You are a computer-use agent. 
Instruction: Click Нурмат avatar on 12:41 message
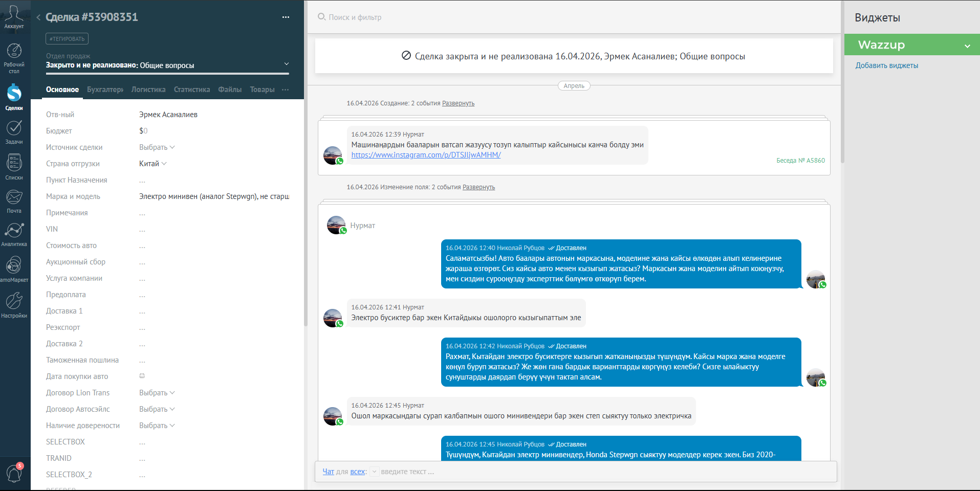pos(333,318)
